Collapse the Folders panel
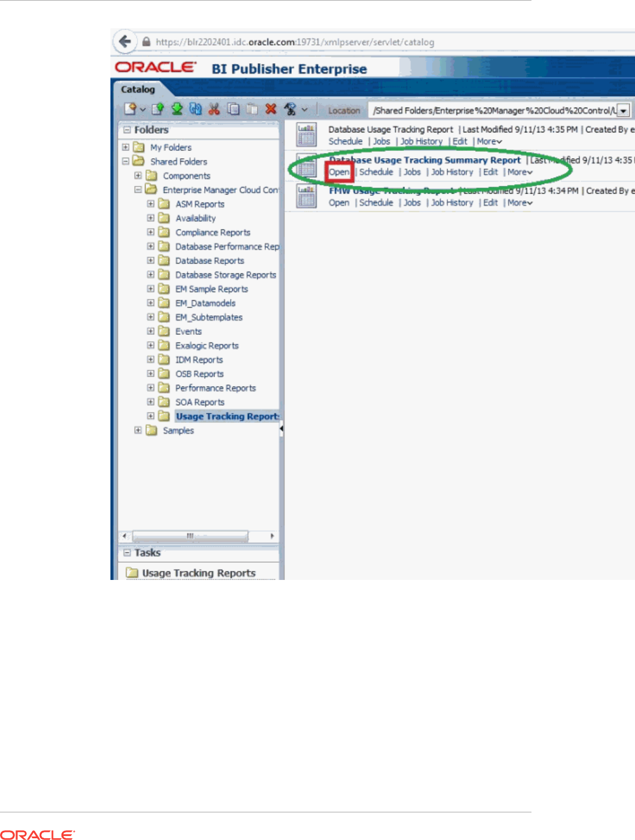 pos(127,130)
